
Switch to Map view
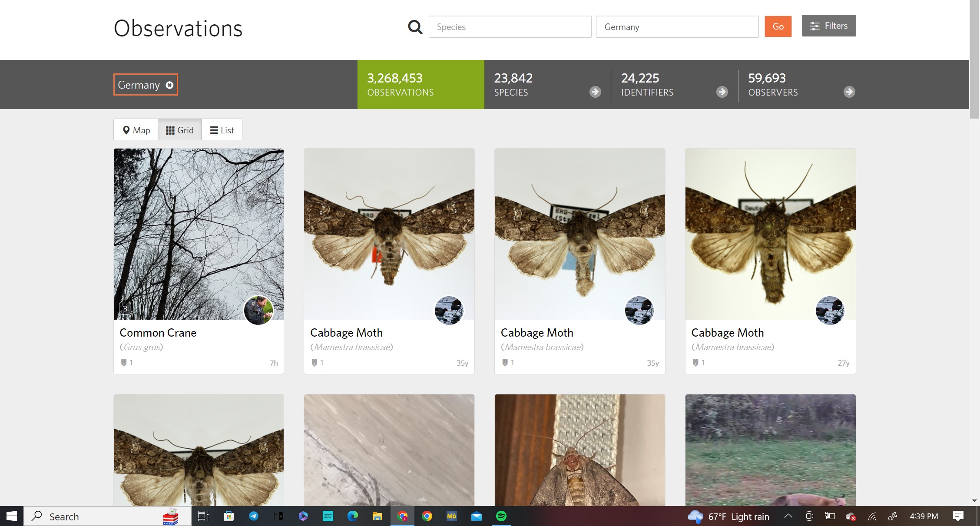click(x=136, y=130)
